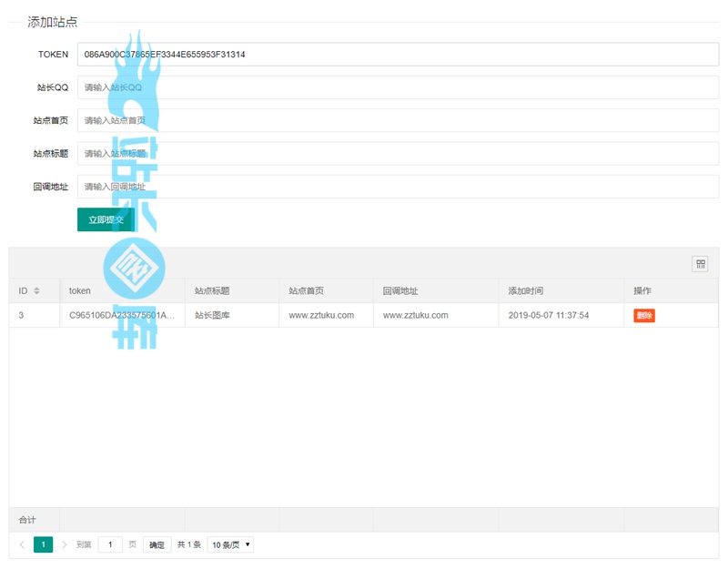Image resolution: width=728 pixels, height=569 pixels.
Task: Focus the 站点首页 text field
Action: pos(398,120)
